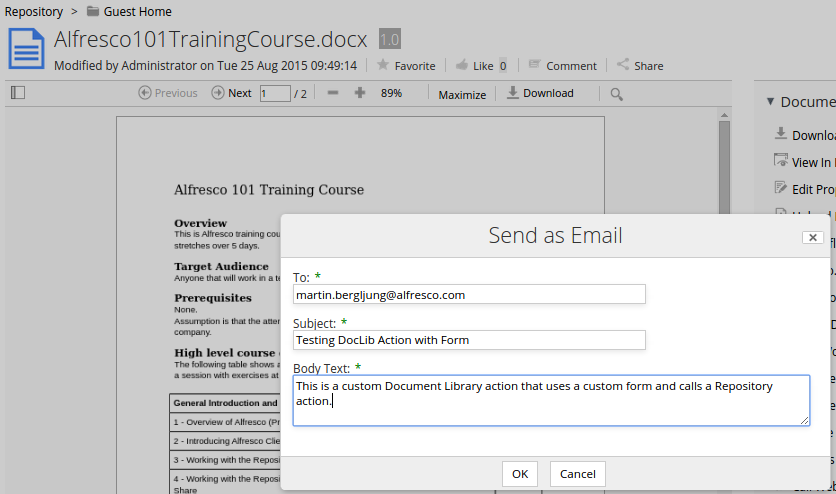Toggle the previewer sidebar icon
Screen dimensions: 836x494
[x=18, y=93]
